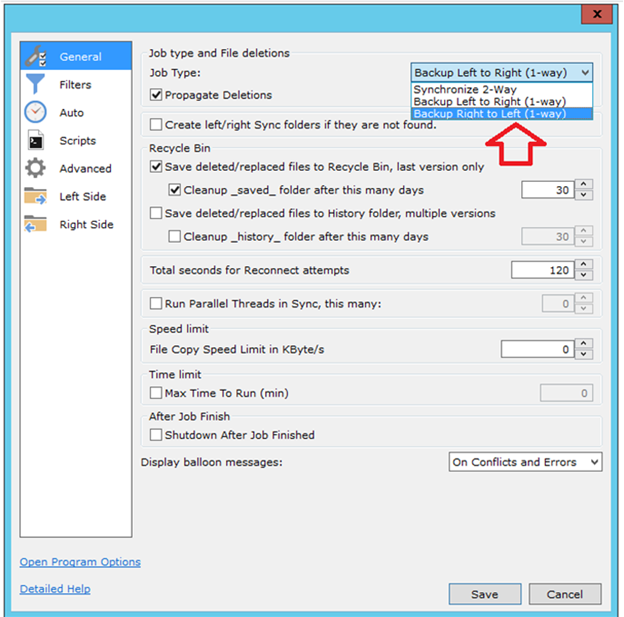
Task: Enable Save deleted files to History folder
Action: (x=156, y=213)
